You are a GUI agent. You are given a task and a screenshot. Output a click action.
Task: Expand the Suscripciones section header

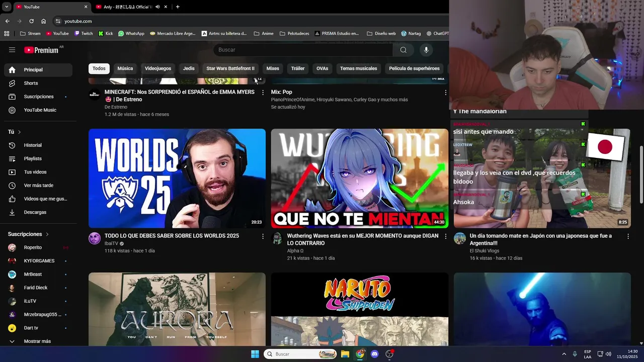coord(29,234)
